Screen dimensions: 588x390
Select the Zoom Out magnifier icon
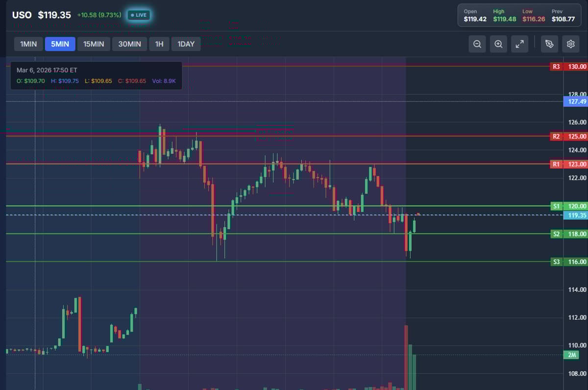coord(476,44)
